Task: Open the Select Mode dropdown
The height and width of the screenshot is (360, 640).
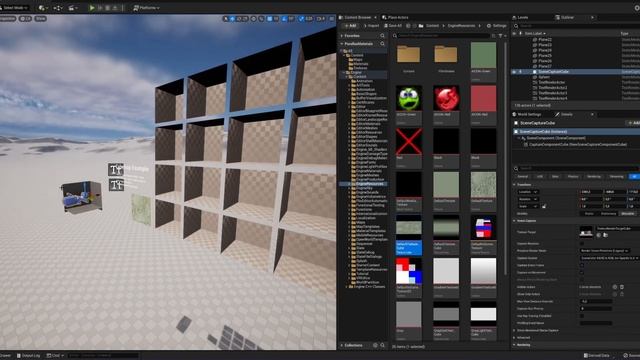Action: pyautogui.click(x=15, y=8)
